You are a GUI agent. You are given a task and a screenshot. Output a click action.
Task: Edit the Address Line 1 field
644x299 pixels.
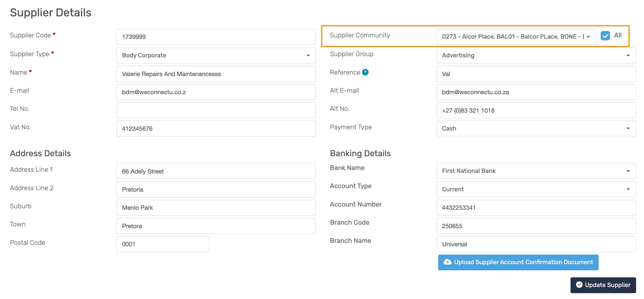(x=216, y=171)
